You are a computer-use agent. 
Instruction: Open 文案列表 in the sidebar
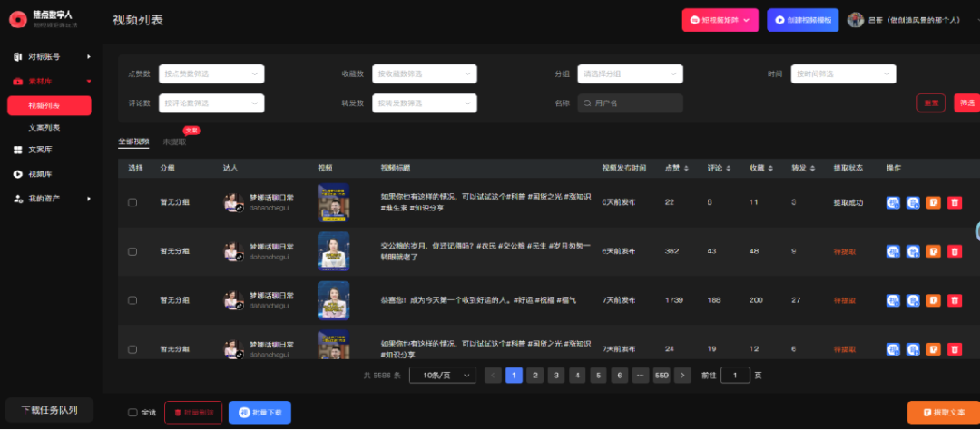click(44, 128)
